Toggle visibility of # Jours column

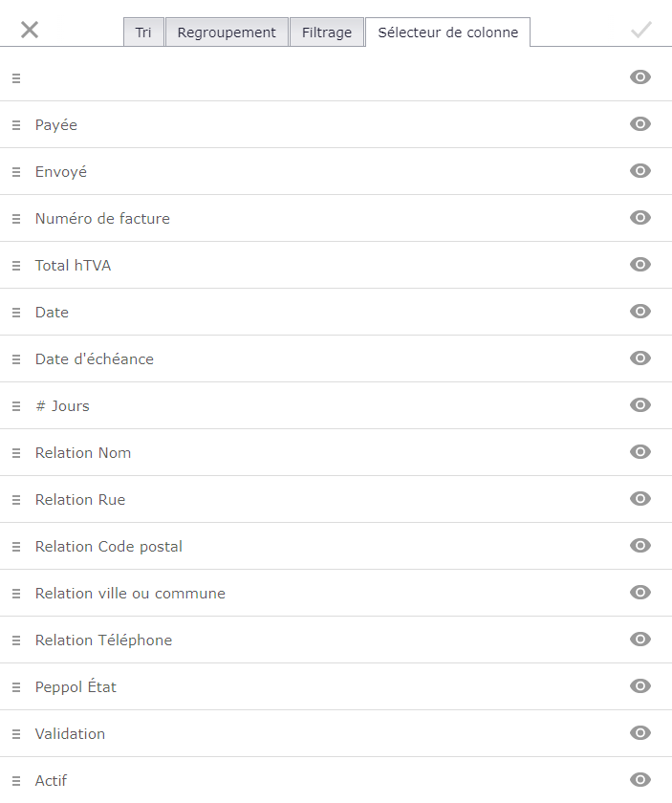(640, 404)
